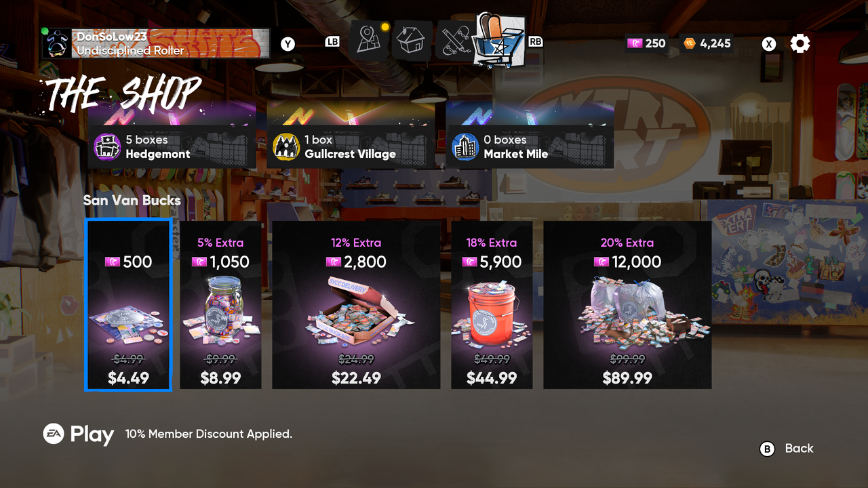
Task: Choose the 1,050 bucks jar pack
Action: [x=220, y=305]
